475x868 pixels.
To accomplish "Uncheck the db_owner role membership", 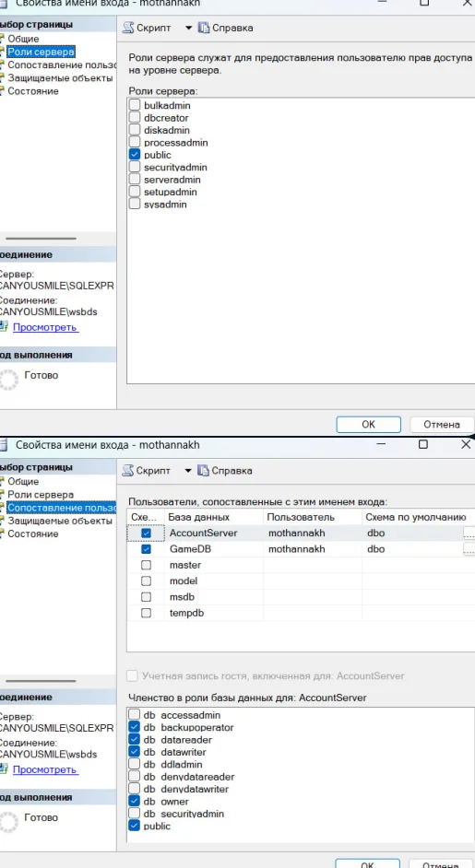I will pos(134,801).
